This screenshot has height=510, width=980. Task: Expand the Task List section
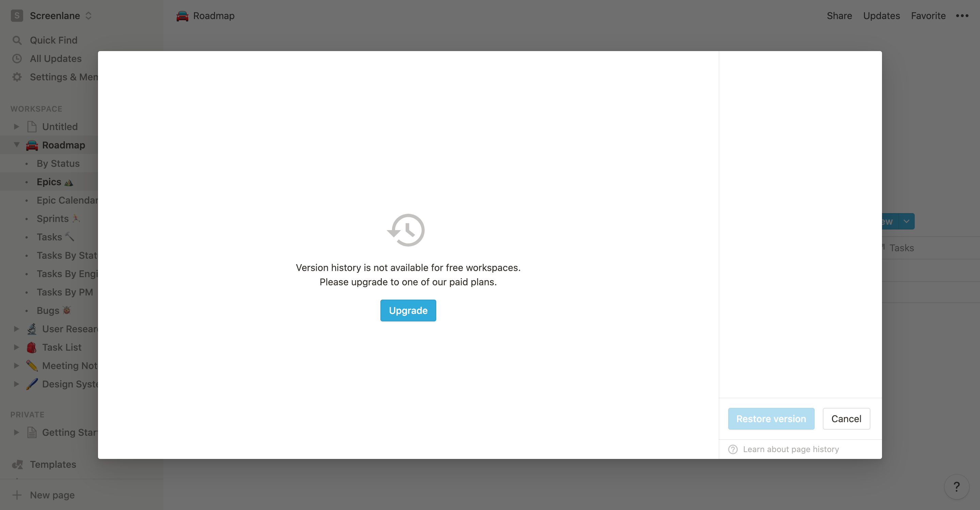tap(14, 347)
